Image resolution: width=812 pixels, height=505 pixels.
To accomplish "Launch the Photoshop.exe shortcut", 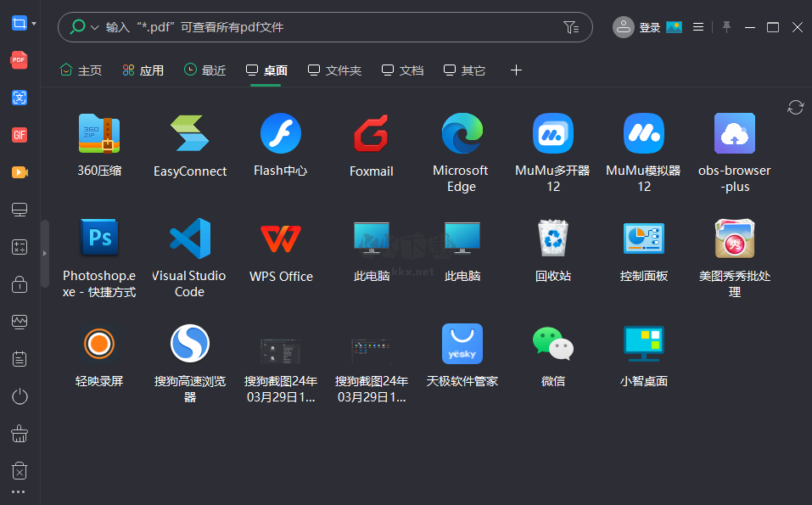I will point(98,238).
